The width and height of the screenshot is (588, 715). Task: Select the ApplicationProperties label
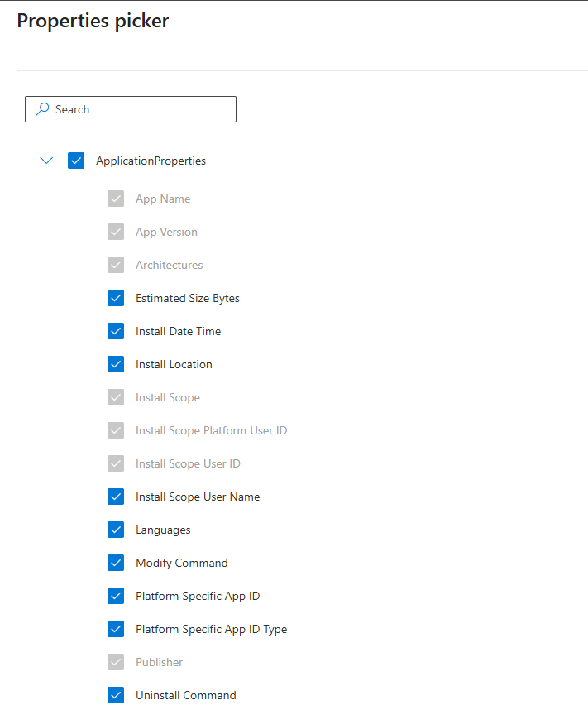point(151,161)
